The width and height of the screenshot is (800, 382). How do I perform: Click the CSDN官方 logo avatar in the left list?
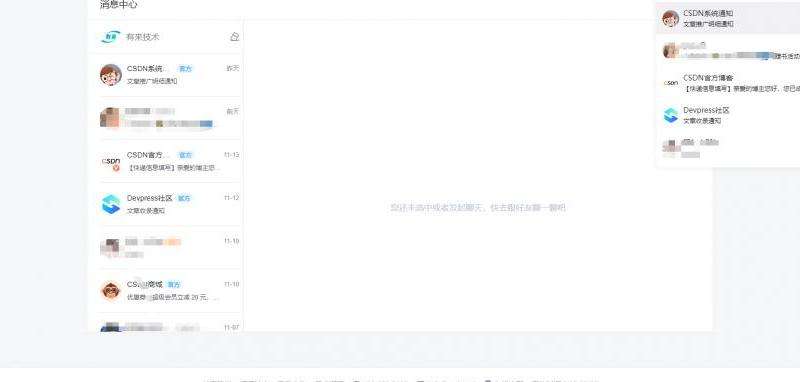111,162
